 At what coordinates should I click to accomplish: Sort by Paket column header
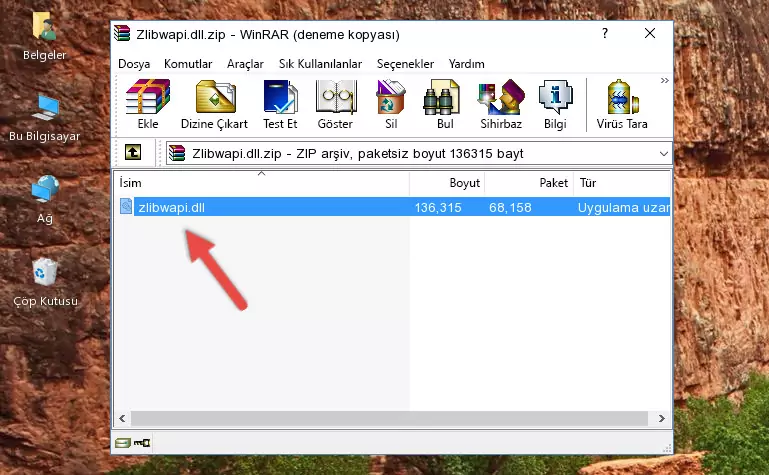[x=529, y=183]
